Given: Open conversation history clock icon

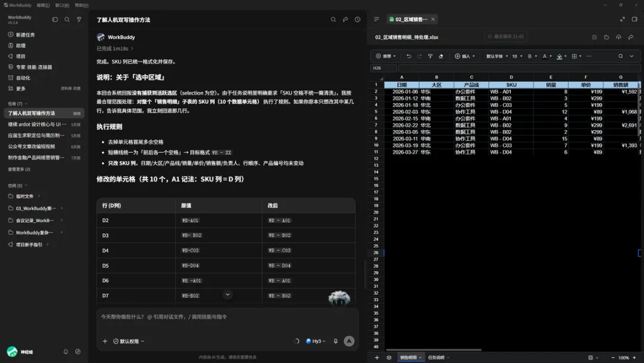Looking at the screenshot, I should point(357,19).
